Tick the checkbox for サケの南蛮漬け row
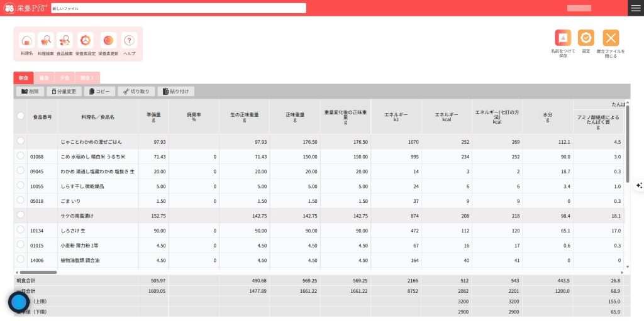 (20, 215)
